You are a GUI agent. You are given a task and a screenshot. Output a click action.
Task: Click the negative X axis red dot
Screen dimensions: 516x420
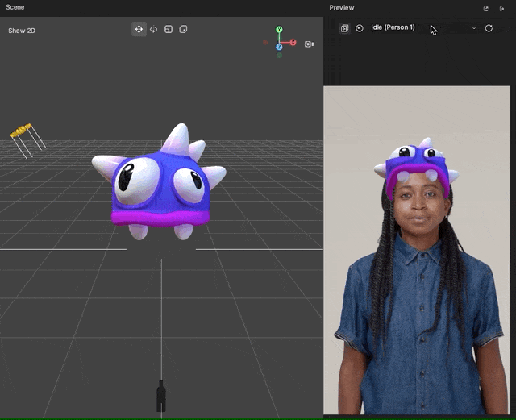(x=265, y=43)
